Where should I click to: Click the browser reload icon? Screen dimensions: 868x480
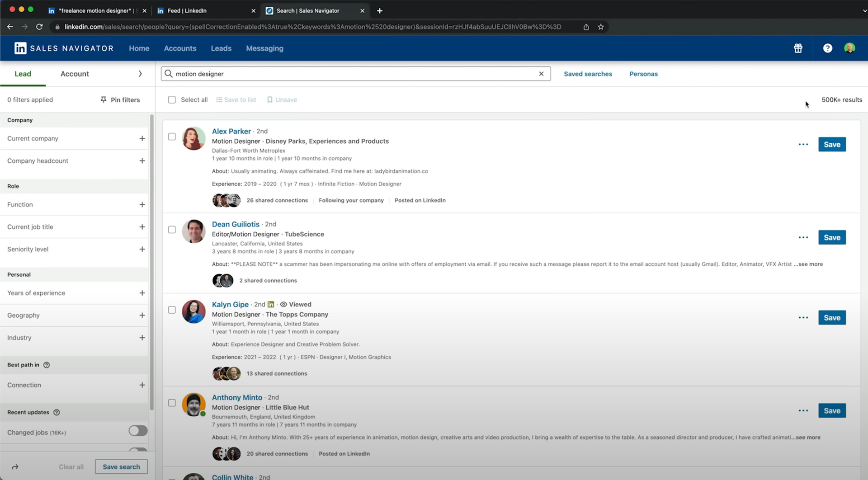(39, 27)
